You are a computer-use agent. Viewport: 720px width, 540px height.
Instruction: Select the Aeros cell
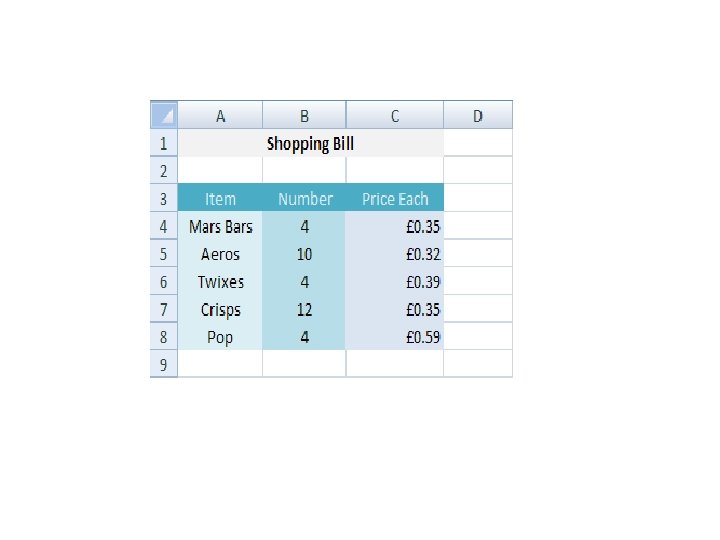(x=220, y=253)
